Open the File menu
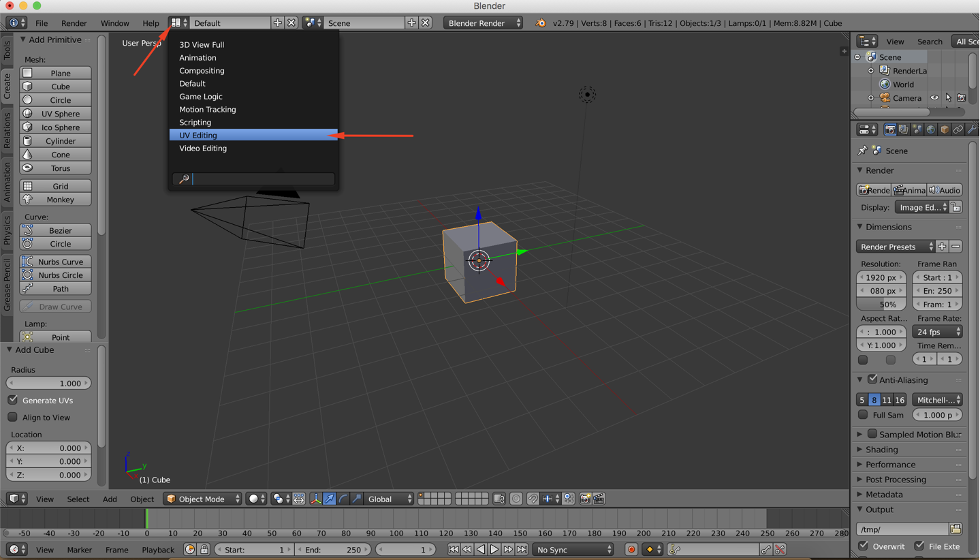The width and height of the screenshot is (980, 560). 42,22
